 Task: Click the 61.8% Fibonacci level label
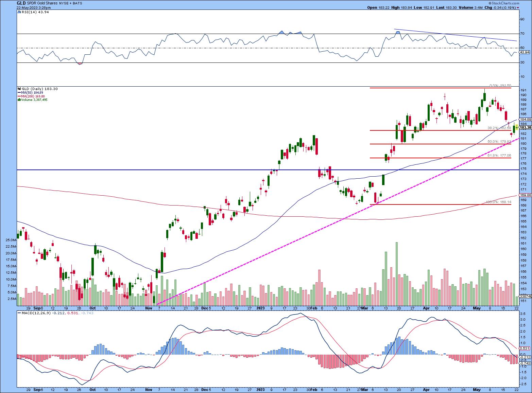point(499,156)
